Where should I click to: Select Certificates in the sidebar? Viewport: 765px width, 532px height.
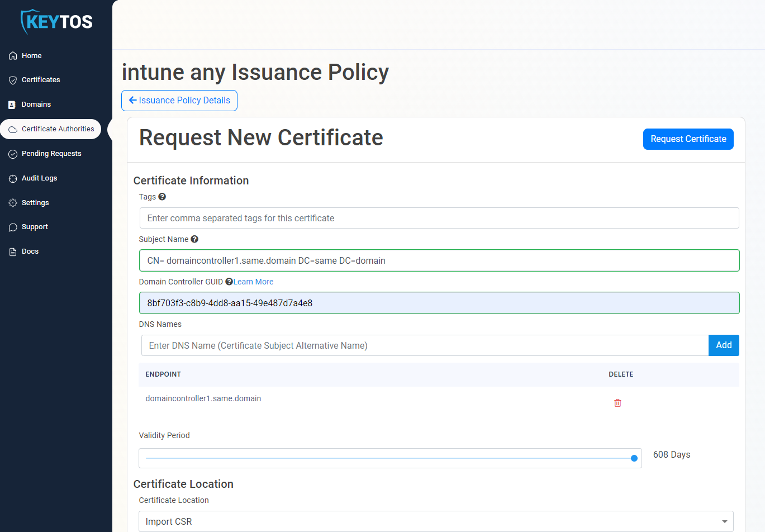12,80
